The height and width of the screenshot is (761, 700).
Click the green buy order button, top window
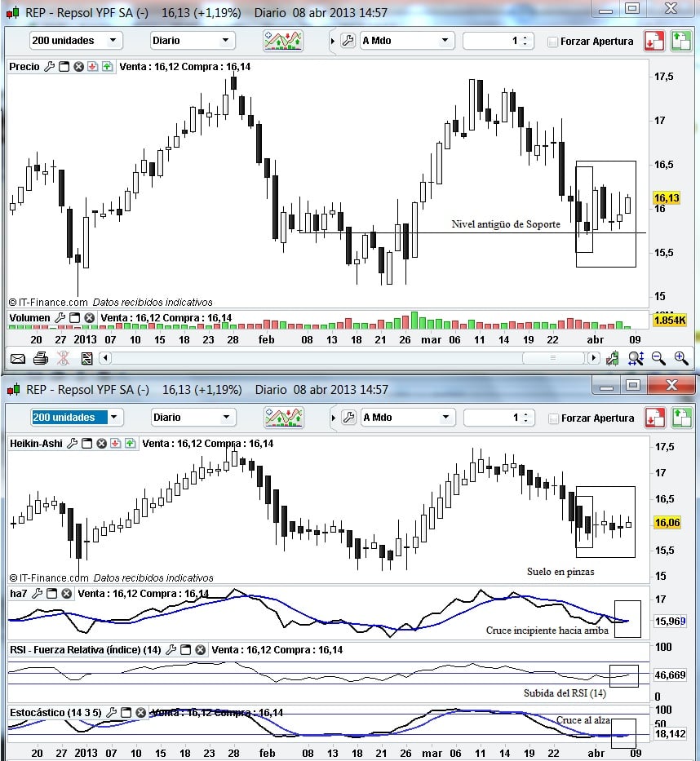(680, 41)
